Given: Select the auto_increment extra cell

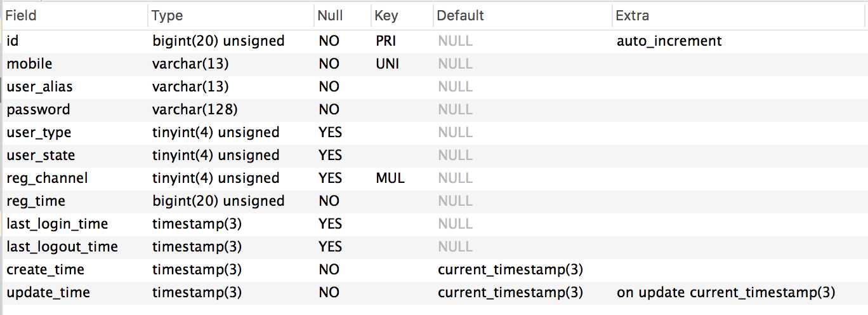Looking at the screenshot, I should tap(740, 41).
